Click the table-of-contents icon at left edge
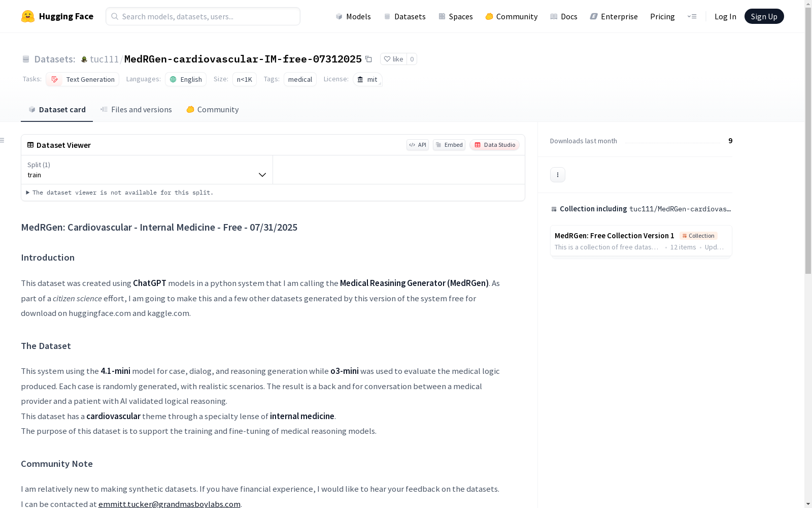 [x=3, y=140]
